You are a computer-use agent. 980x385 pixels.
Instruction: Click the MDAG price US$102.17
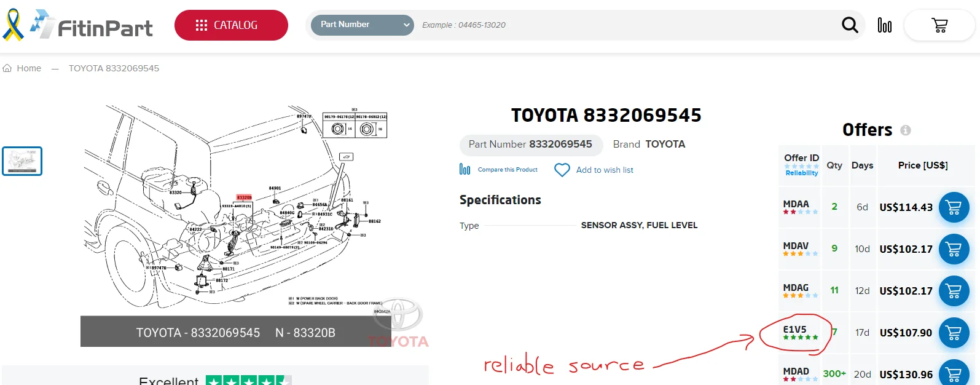tap(906, 291)
